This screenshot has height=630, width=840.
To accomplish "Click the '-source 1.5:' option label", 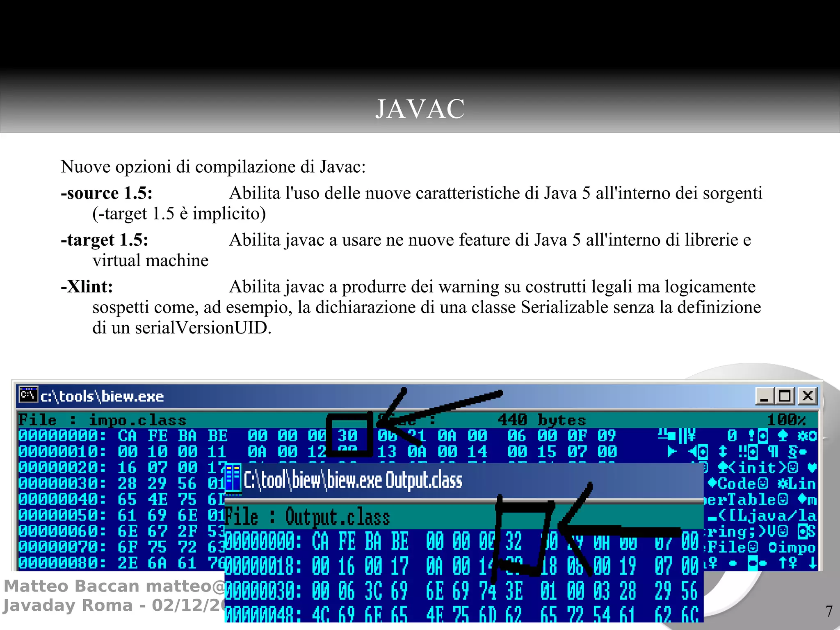I will tap(107, 193).
